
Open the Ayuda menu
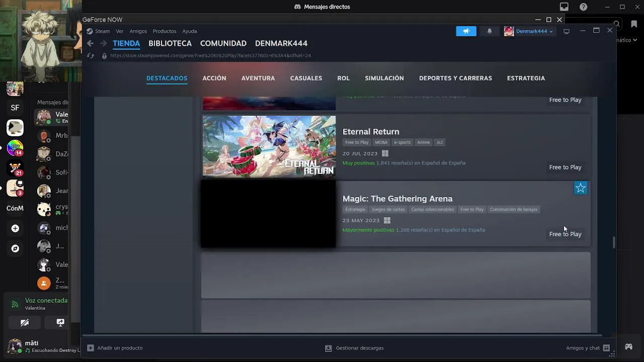(x=190, y=31)
